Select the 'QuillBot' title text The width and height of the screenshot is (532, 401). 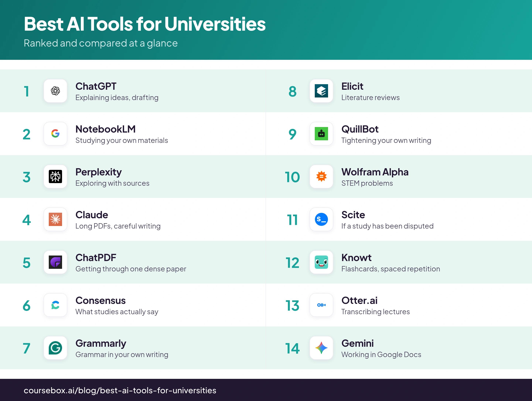click(x=360, y=129)
